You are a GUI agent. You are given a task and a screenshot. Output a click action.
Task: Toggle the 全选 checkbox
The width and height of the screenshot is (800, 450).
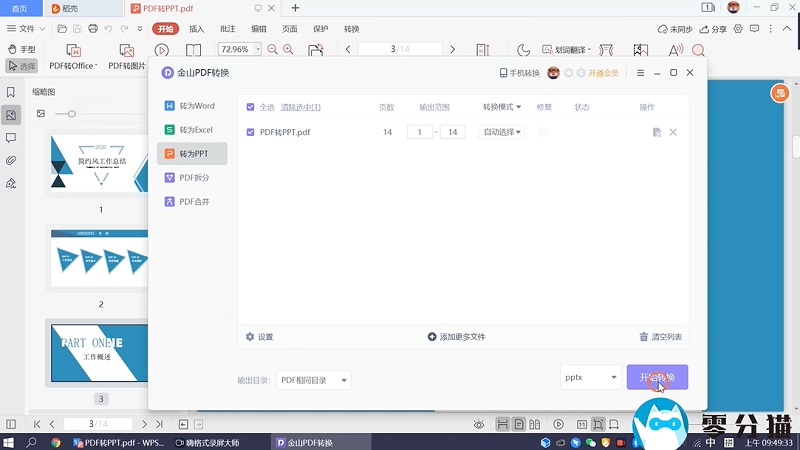250,107
